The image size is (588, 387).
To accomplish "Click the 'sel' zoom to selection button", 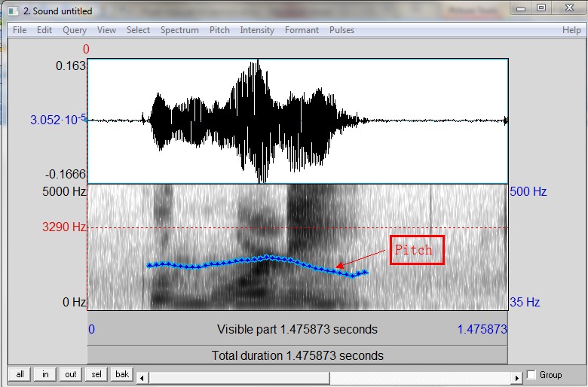I will pyautogui.click(x=96, y=375).
